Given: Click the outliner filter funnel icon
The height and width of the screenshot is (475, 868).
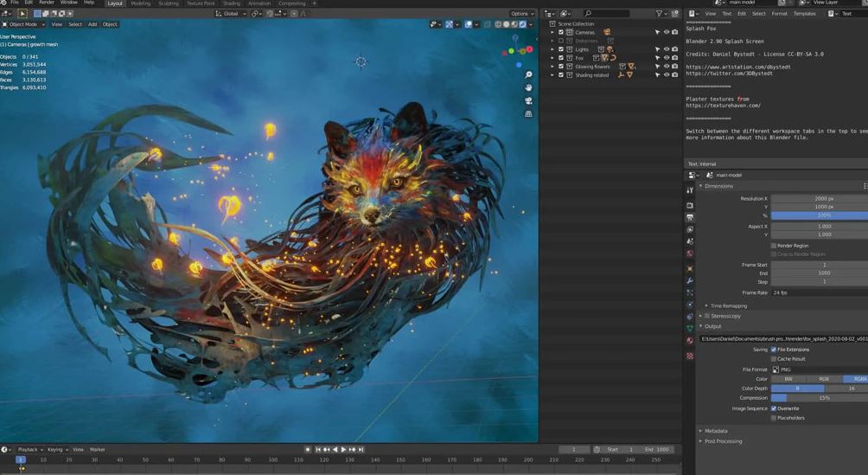Looking at the screenshot, I should 659,13.
